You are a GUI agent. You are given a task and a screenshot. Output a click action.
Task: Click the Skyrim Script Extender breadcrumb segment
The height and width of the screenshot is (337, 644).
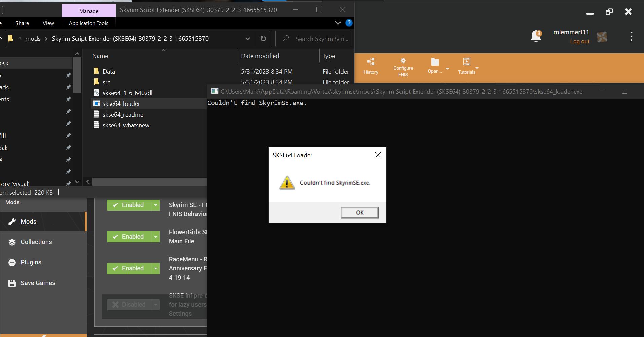(x=130, y=39)
